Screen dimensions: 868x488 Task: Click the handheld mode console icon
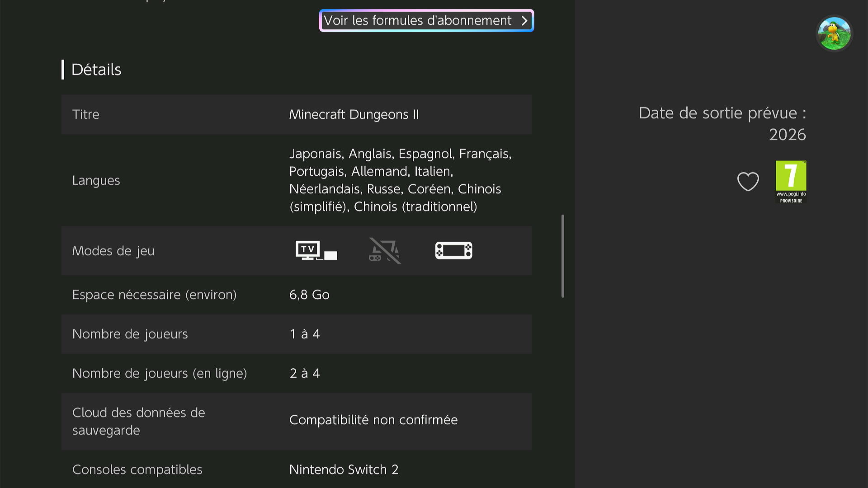(453, 250)
